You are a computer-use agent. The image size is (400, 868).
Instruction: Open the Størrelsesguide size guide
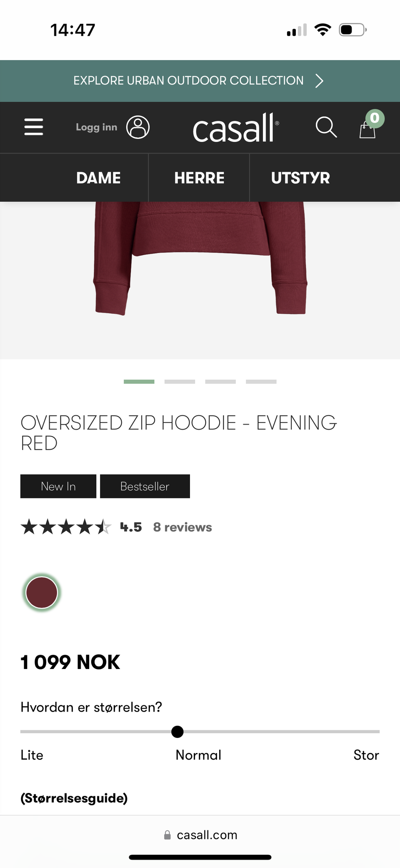[x=74, y=798]
